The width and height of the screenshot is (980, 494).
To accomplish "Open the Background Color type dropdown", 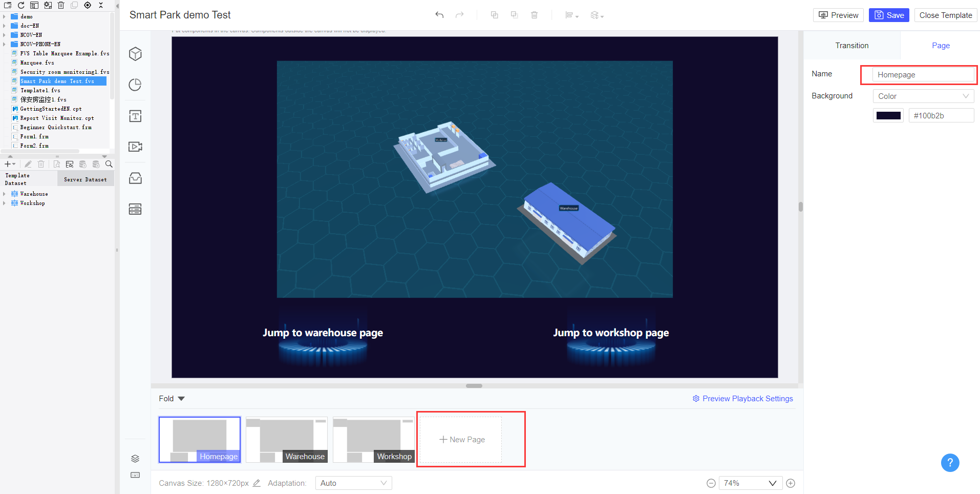I will tap(923, 96).
